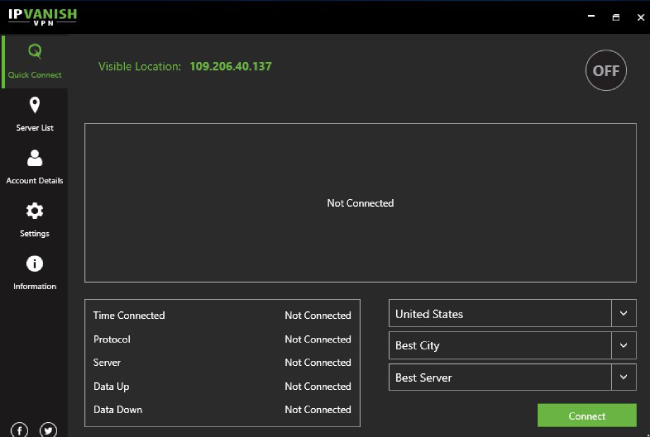Toggle the OFF connection switch
The image size is (650, 437).
click(x=606, y=70)
